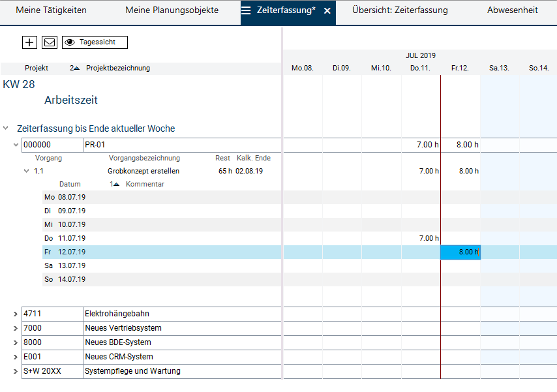The width and height of the screenshot is (557, 392).
Task: Click the Kalk. Ende column header
Action: 254,158
